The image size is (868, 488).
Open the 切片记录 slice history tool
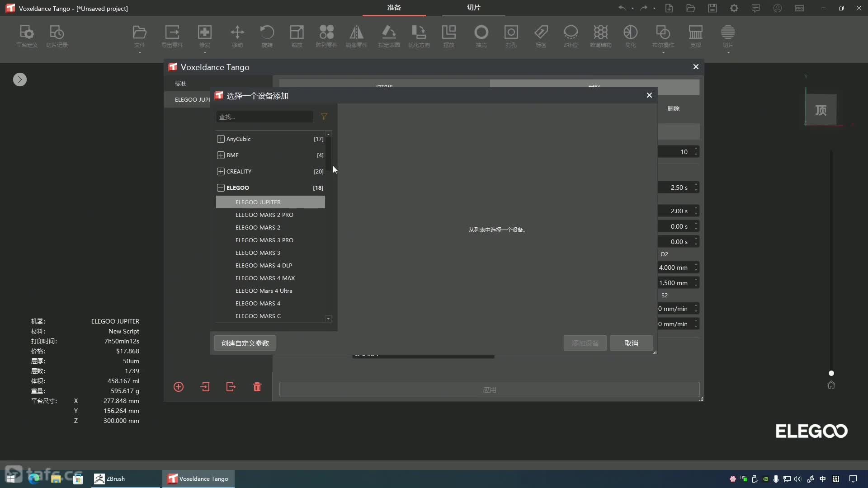pyautogui.click(x=57, y=36)
